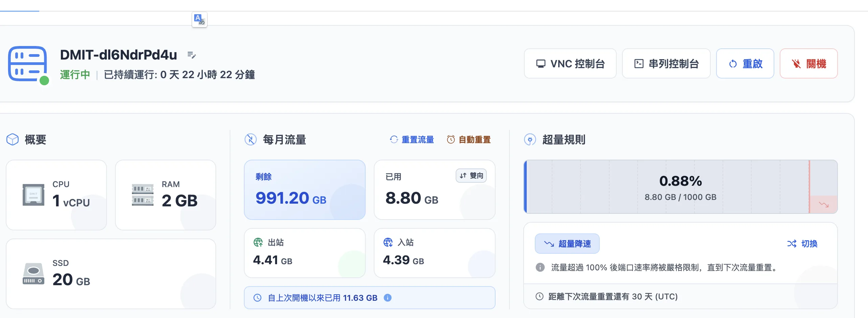868x318 pixels.
Task: Click the translate page icon
Action: (x=199, y=20)
